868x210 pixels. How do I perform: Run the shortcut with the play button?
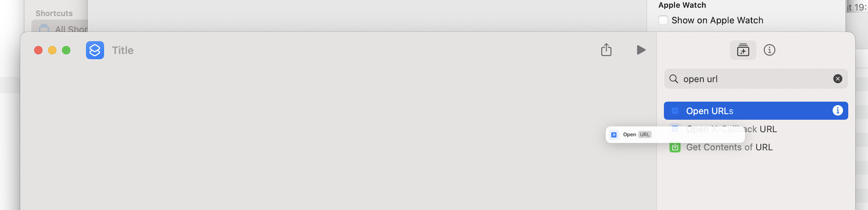coord(641,50)
